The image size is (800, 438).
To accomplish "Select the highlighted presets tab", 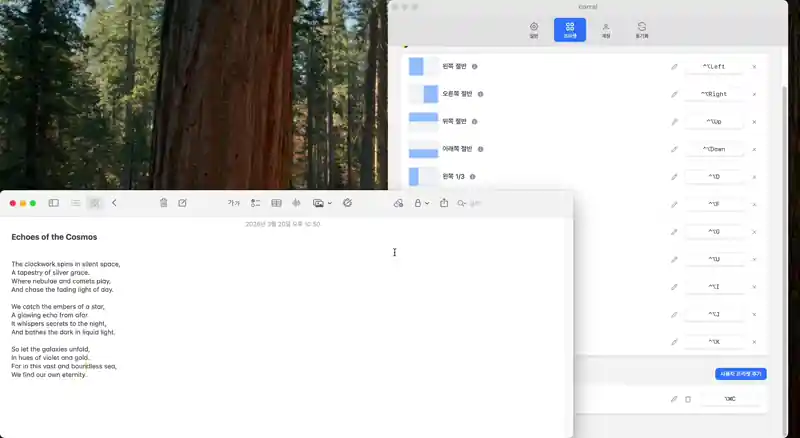I will (570, 30).
